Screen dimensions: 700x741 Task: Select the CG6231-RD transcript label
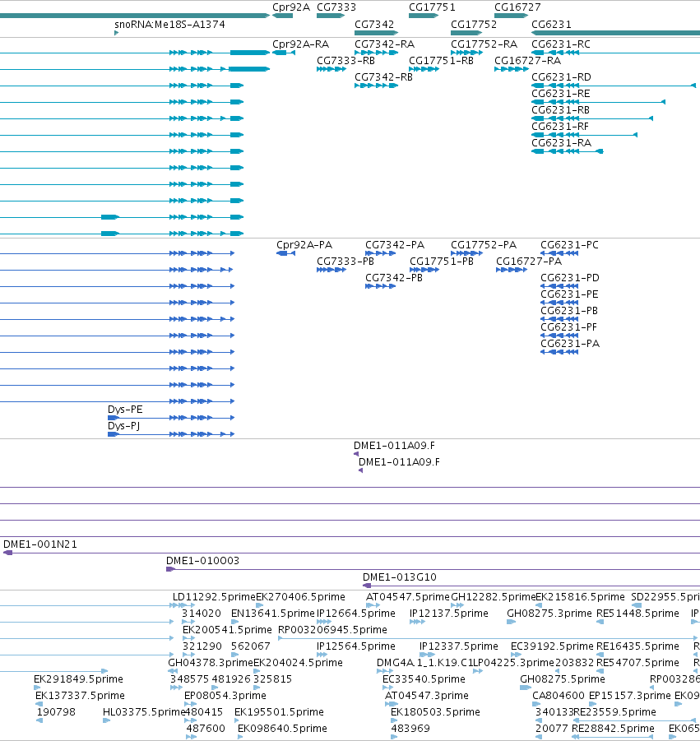point(562,76)
